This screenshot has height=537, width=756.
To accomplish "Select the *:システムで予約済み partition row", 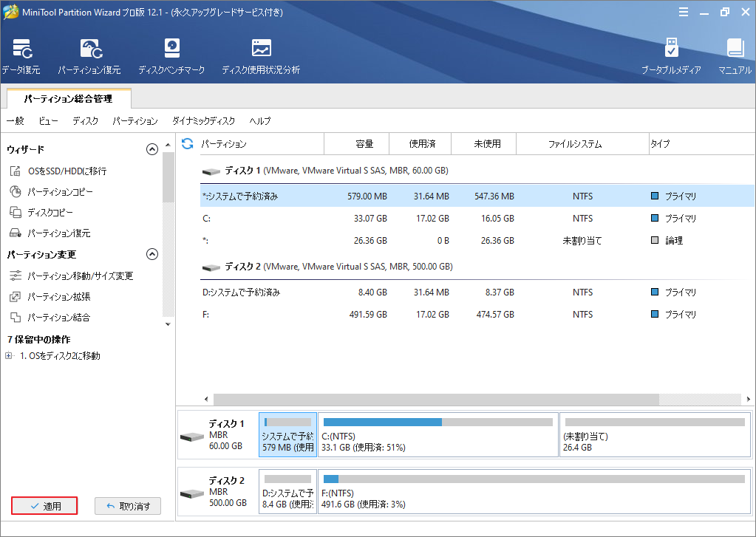I will 477,196.
